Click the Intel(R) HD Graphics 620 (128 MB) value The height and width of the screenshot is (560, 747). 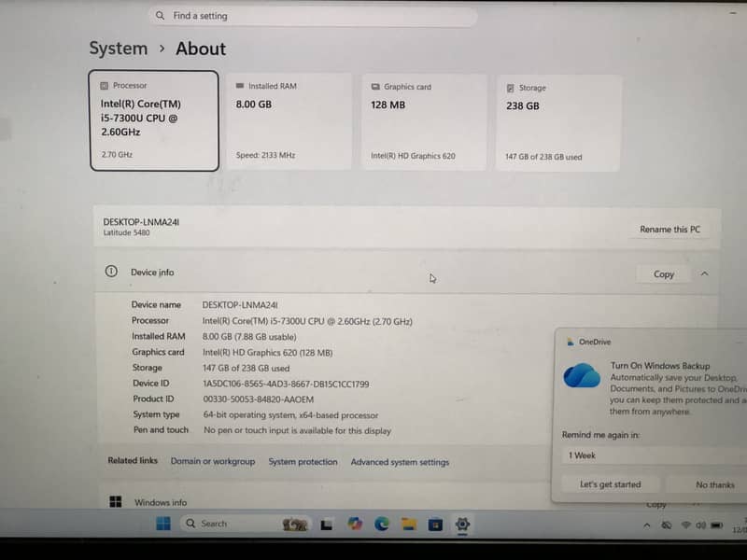click(x=267, y=353)
